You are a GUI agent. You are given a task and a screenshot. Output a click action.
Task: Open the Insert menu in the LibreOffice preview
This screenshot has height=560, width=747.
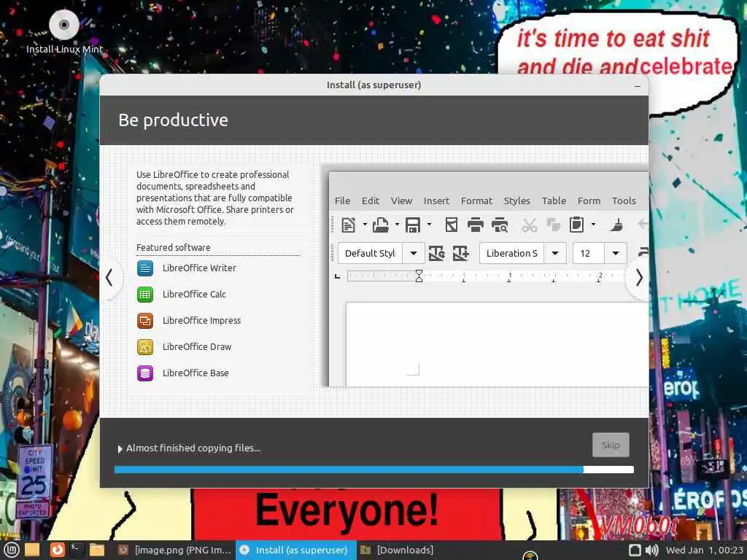pos(436,201)
